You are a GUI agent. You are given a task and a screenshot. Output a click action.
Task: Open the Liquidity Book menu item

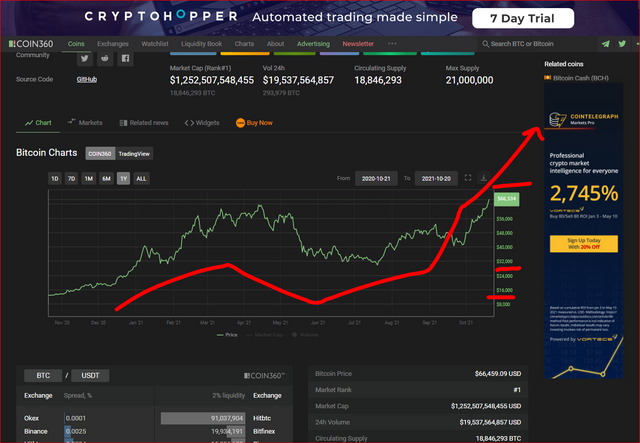(202, 44)
